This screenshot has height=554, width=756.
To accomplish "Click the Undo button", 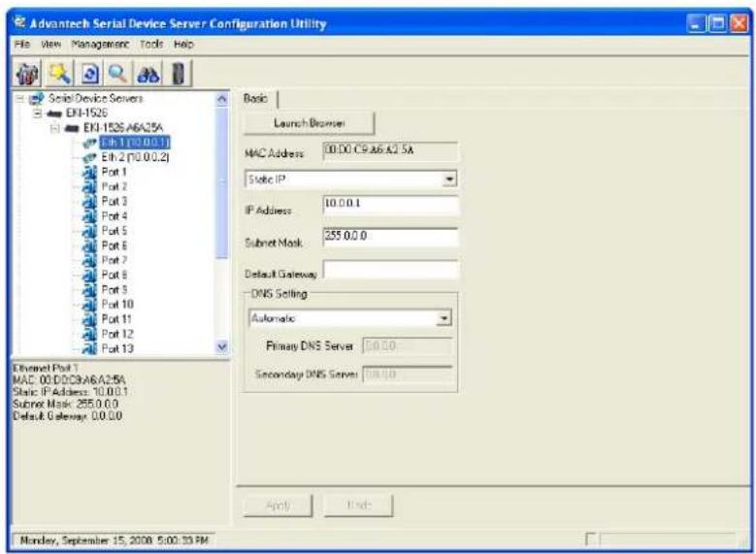I will pos(359,505).
